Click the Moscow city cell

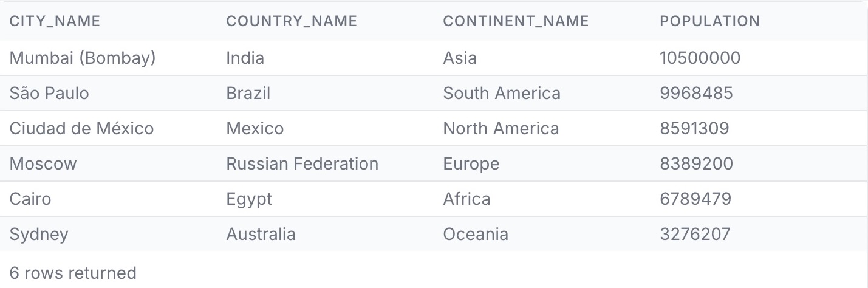click(43, 164)
